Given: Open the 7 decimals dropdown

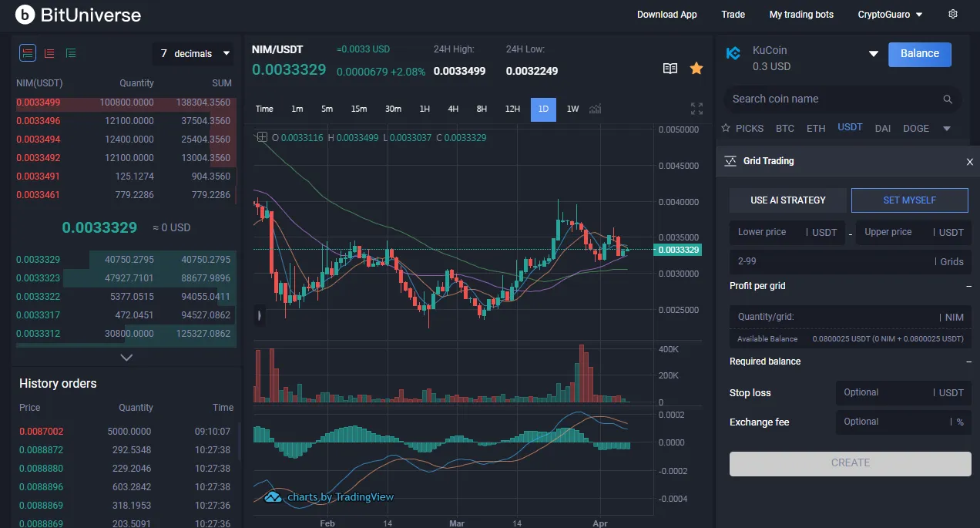Looking at the screenshot, I should pyautogui.click(x=193, y=53).
